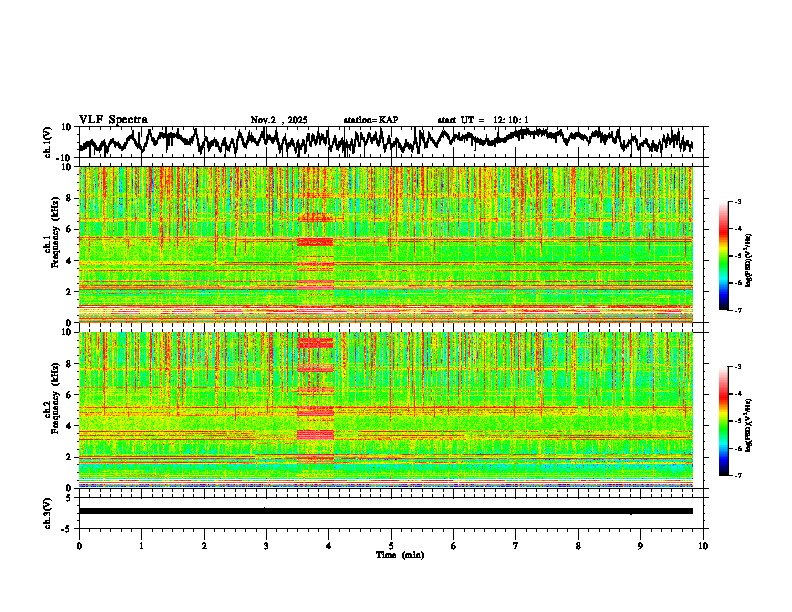Click the "station=KAP" header label
Viewport: 792px width, 612px height.
click(371, 120)
